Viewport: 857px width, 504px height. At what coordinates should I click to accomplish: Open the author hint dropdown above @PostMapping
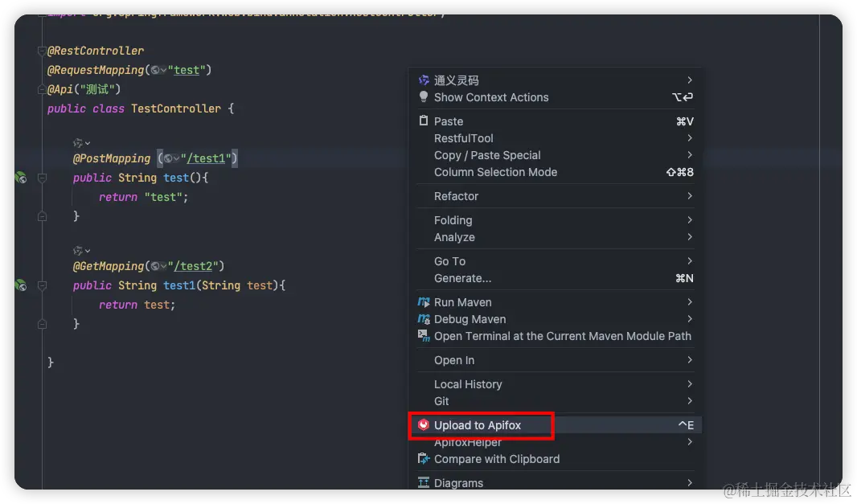coord(82,142)
